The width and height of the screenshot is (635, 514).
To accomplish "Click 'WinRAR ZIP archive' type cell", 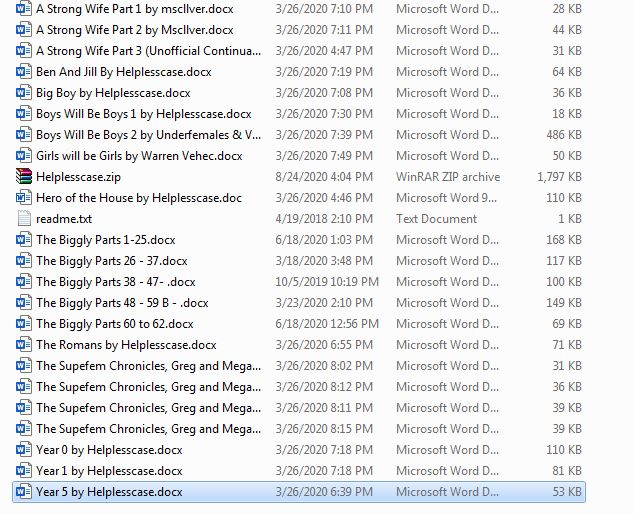I will (x=448, y=177).
